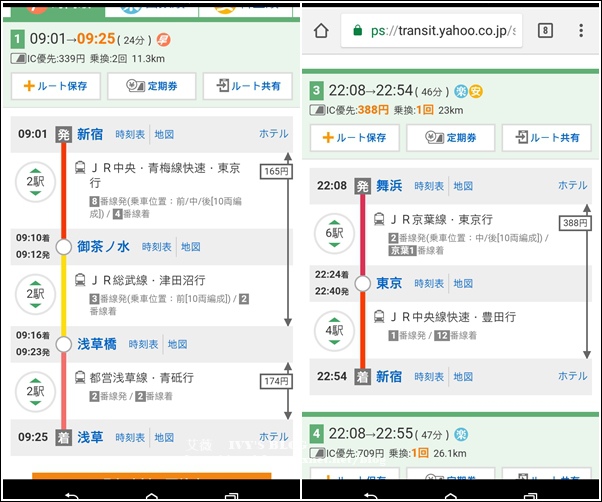Image resolution: width=602 pixels, height=502 pixels.
Task: Tap the 174円 fare box
Action: coord(276,381)
